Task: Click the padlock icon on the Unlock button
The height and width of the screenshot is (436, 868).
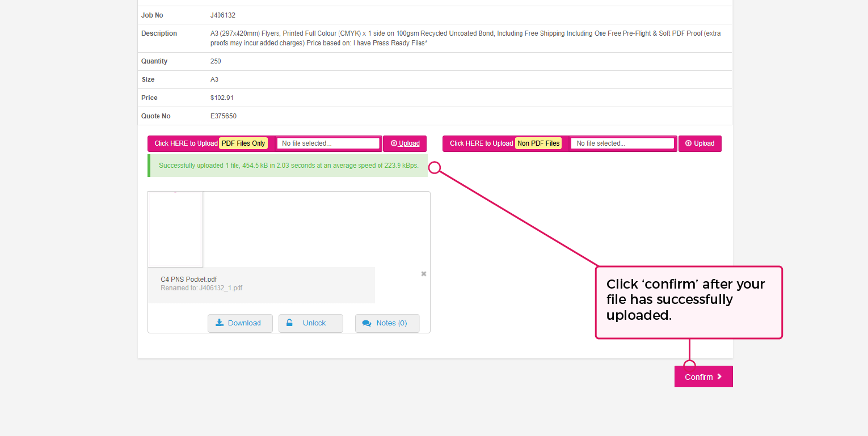Action: [x=289, y=323]
